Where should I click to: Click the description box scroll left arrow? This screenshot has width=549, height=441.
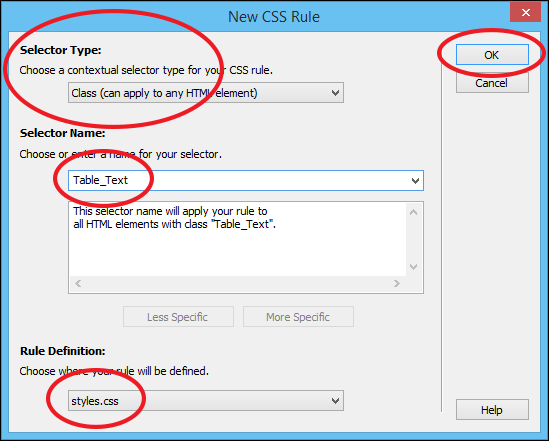tap(78, 283)
